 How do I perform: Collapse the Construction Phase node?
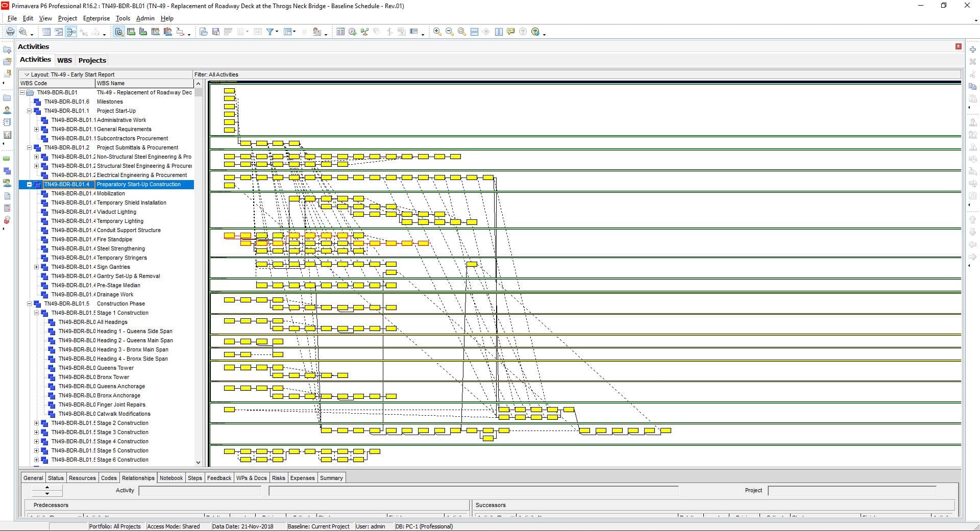pyautogui.click(x=30, y=304)
